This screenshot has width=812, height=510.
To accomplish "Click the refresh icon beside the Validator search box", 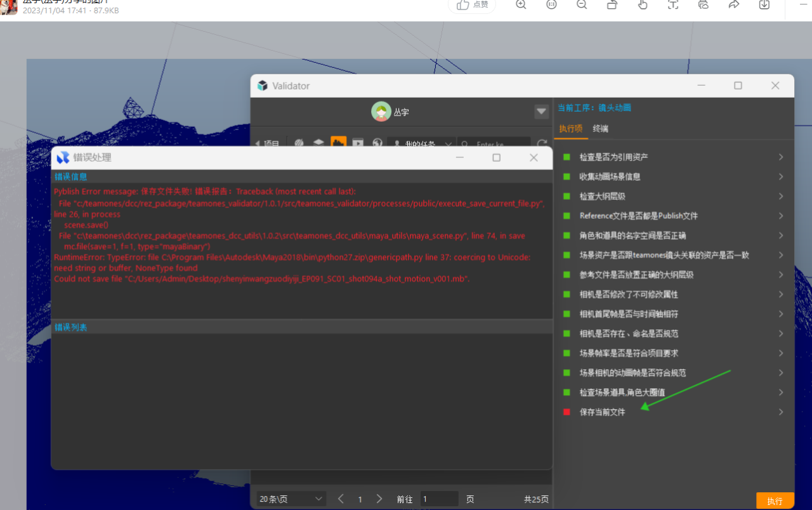I will (x=542, y=144).
